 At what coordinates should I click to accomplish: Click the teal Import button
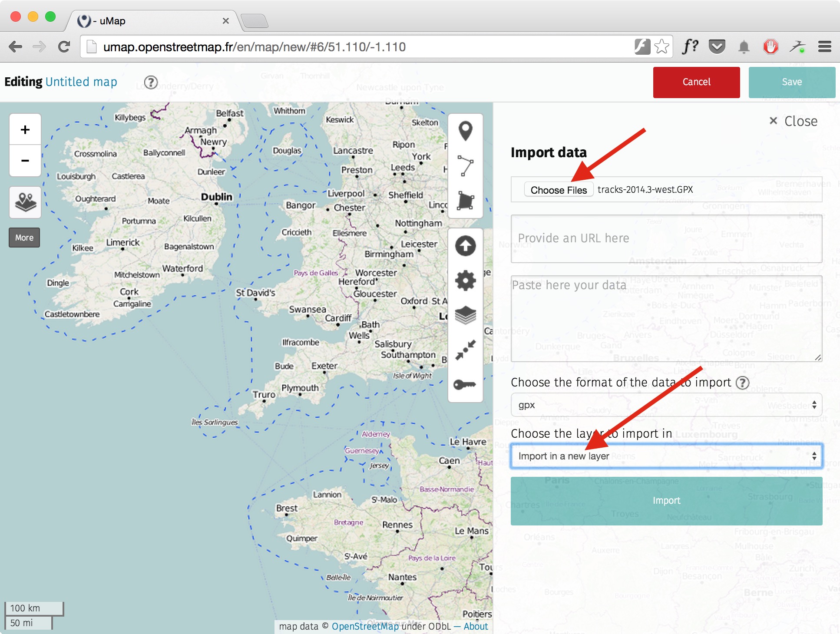point(666,501)
